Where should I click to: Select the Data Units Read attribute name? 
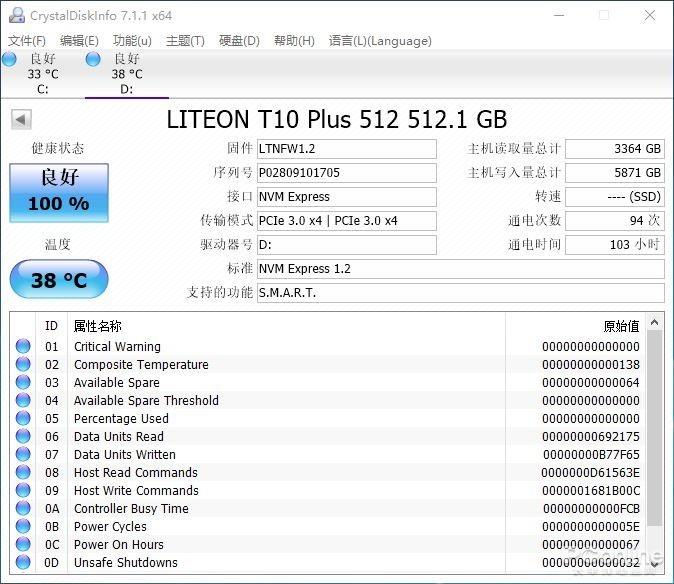tap(119, 437)
